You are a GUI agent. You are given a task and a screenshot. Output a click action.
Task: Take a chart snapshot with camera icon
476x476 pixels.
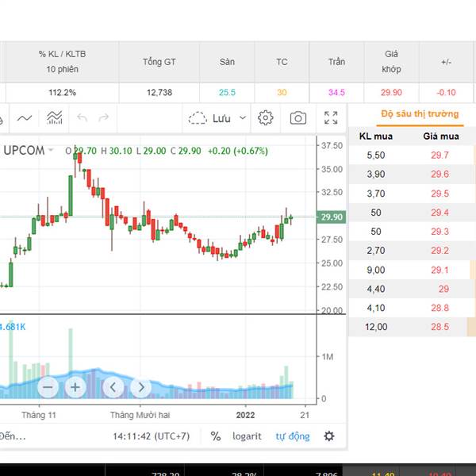(x=298, y=118)
